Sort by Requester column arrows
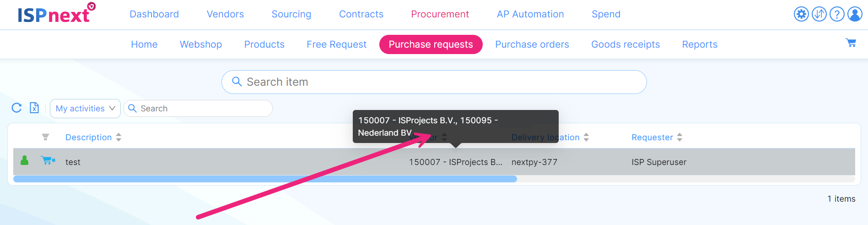The height and width of the screenshot is (225, 868). 679,137
